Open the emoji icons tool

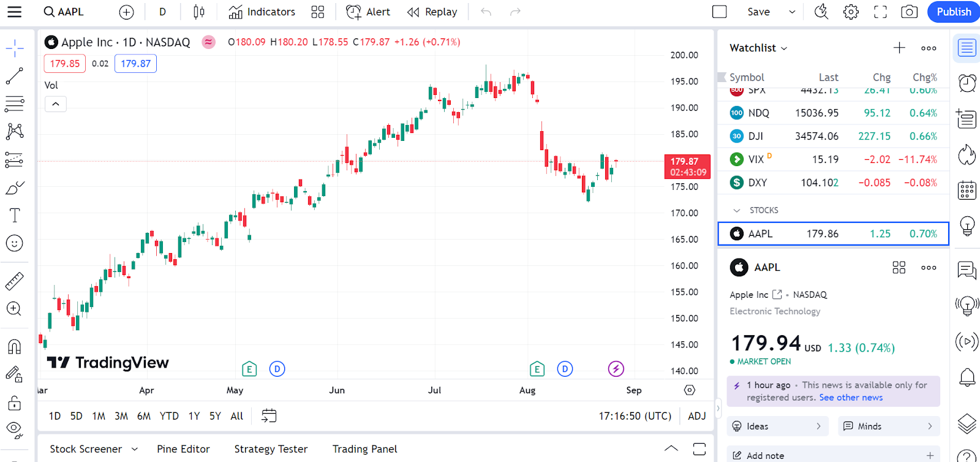15,243
